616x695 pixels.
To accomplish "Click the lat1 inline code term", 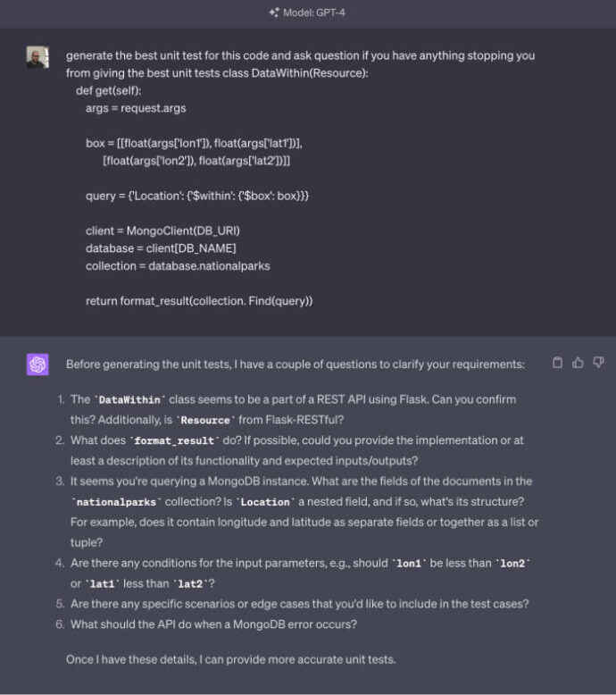I will [102, 583].
